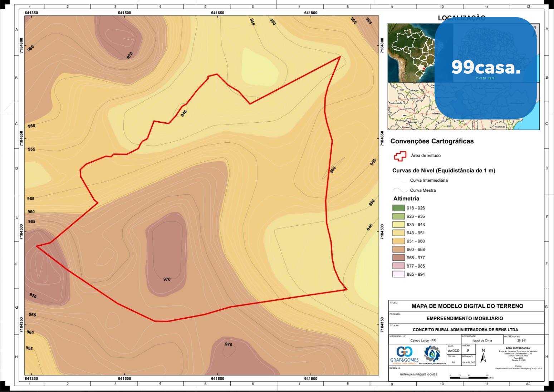Screen dimensions: 554x392
Task: Click the regional road map thumbnail
Action: pyautogui.click(x=411, y=106)
